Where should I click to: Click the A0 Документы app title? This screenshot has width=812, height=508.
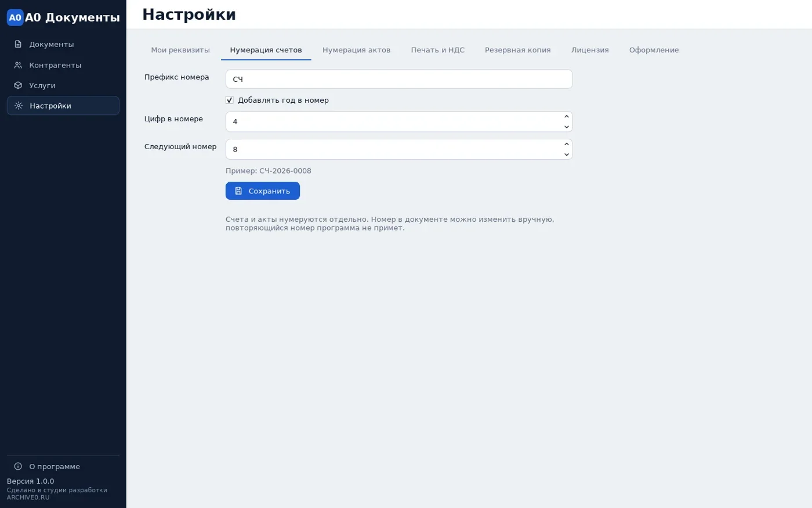[x=72, y=17]
